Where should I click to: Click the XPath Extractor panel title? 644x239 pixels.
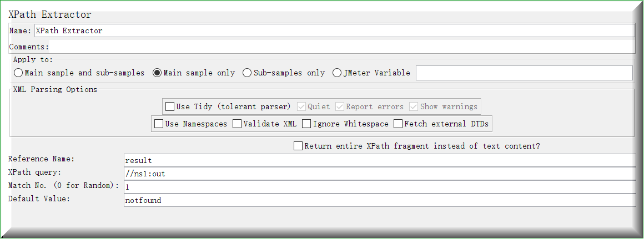point(50,15)
